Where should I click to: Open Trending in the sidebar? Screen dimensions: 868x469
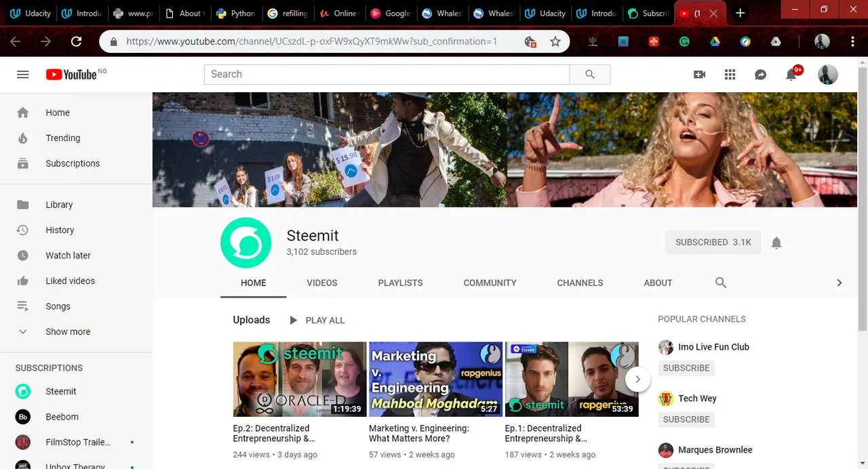click(76, 138)
